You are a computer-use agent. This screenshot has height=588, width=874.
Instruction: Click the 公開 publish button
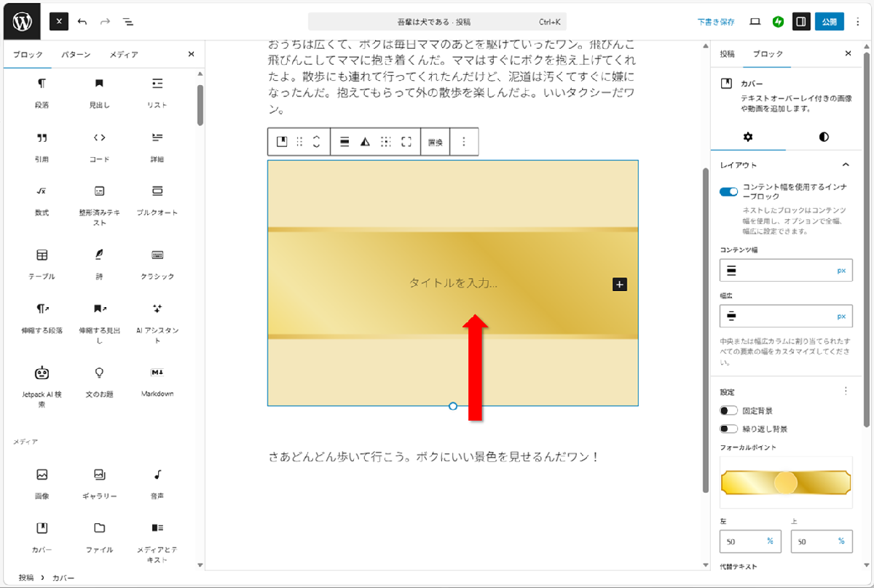829,22
